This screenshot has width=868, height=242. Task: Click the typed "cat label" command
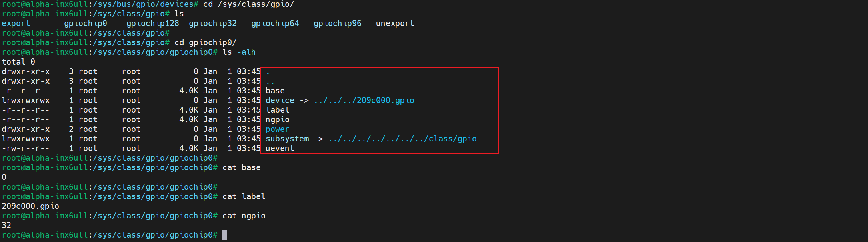(x=244, y=197)
